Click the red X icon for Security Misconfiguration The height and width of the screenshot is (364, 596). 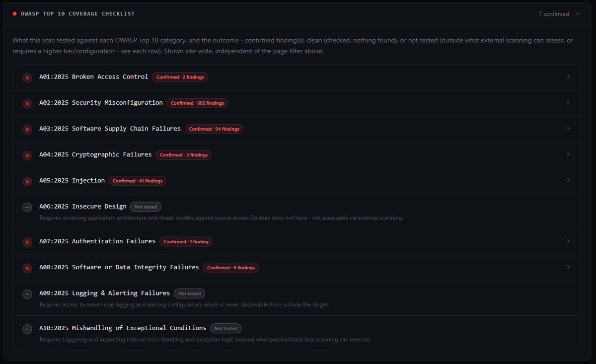(27, 103)
